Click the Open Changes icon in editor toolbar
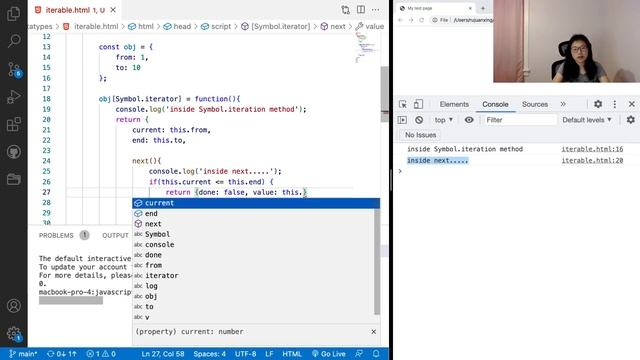 [x=346, y=10]
